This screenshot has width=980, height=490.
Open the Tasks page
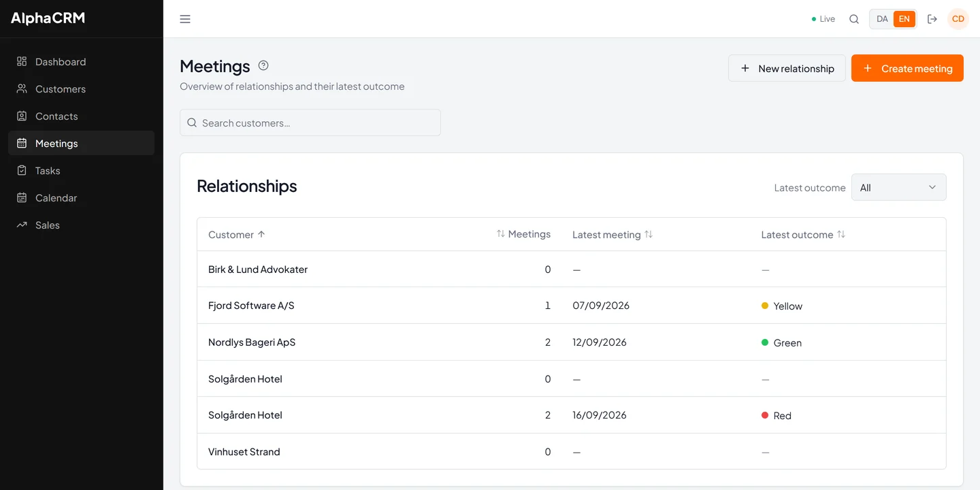click(x=81, y=171)
